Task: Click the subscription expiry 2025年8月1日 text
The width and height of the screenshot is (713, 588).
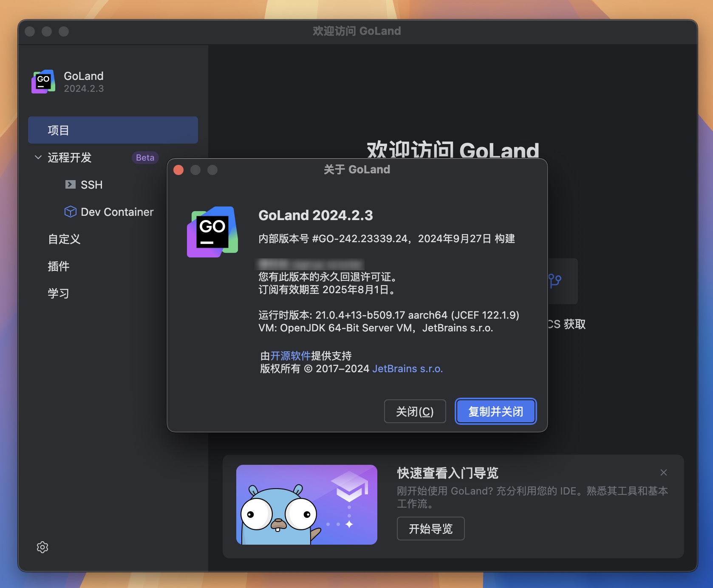Action: pos(356,290)
